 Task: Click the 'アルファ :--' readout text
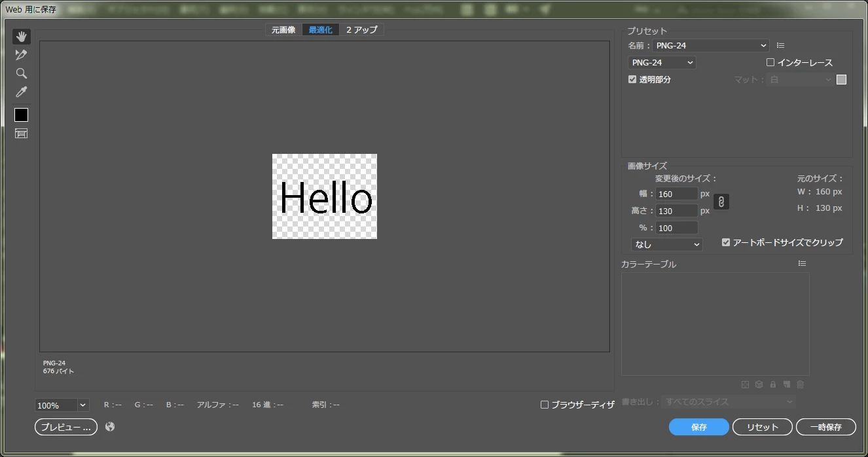click(217, 405)
